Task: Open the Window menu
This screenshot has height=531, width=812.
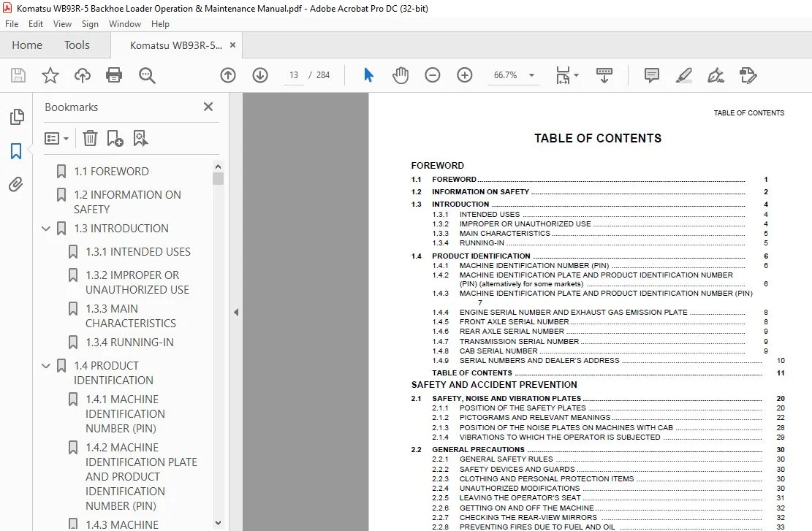Action: (125, 24)
